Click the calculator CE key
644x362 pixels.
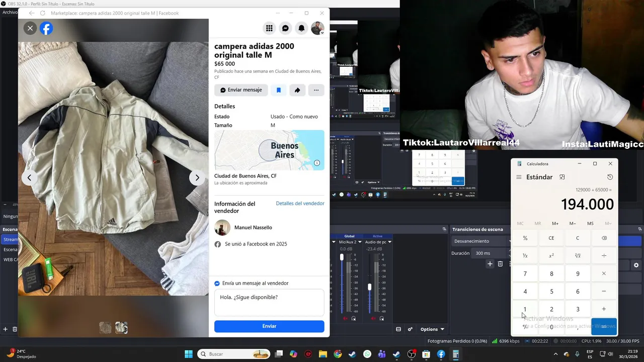pyautogui.click(x=551, y=238)
